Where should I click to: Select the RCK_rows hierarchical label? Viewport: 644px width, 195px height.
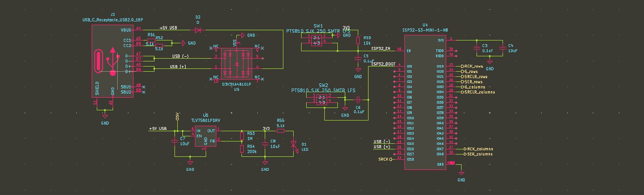click(x=472, y=67)
